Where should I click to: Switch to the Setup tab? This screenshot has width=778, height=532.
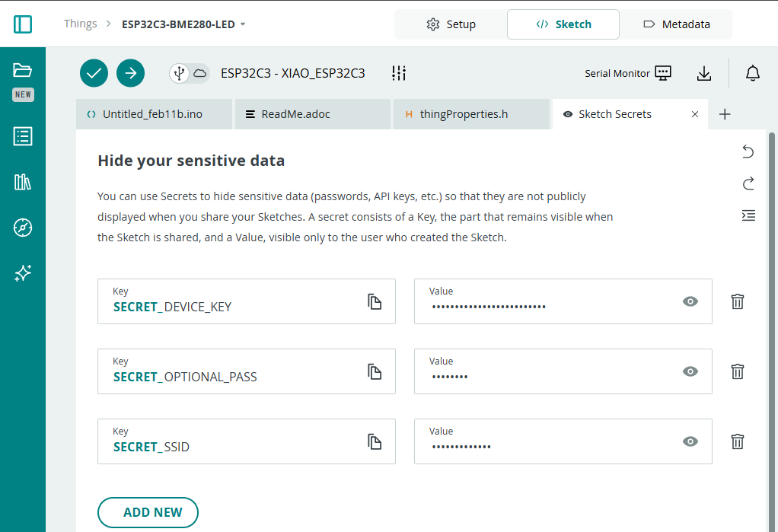451,24
